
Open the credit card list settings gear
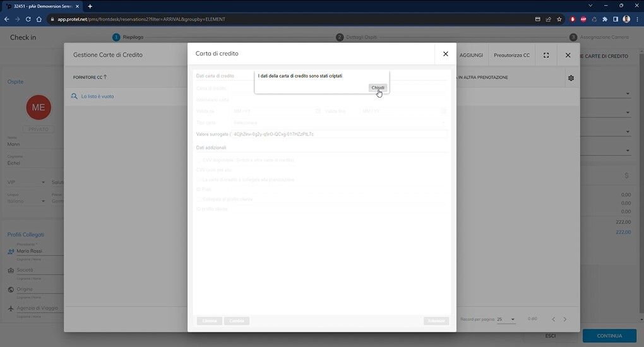point(571,78)
